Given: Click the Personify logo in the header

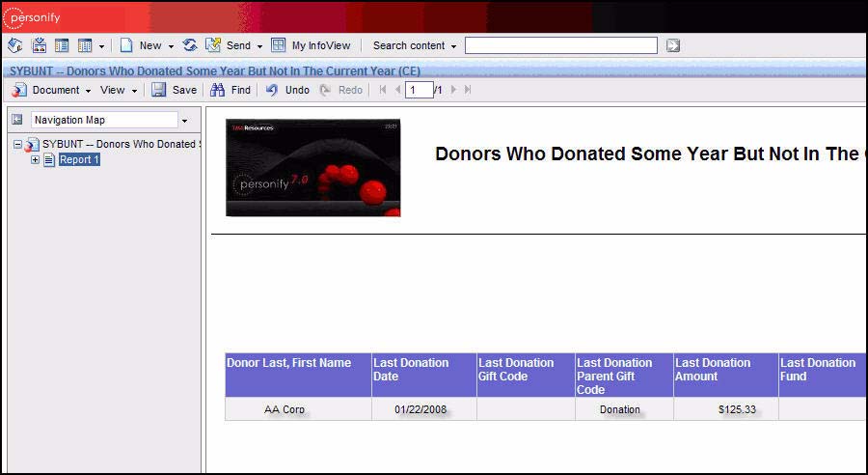Looking at the screenshot, I should pos(32,17).
